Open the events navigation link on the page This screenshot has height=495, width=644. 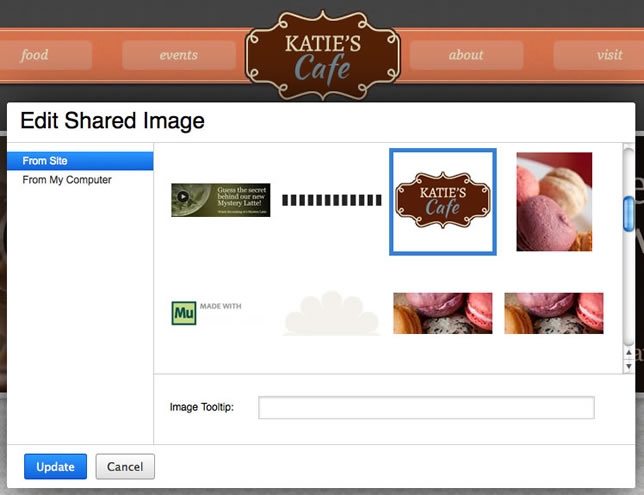[179, 55]
